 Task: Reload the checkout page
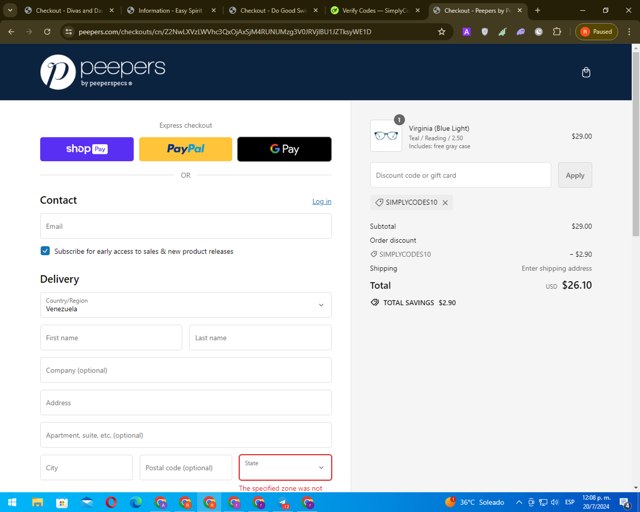(47, 32)
